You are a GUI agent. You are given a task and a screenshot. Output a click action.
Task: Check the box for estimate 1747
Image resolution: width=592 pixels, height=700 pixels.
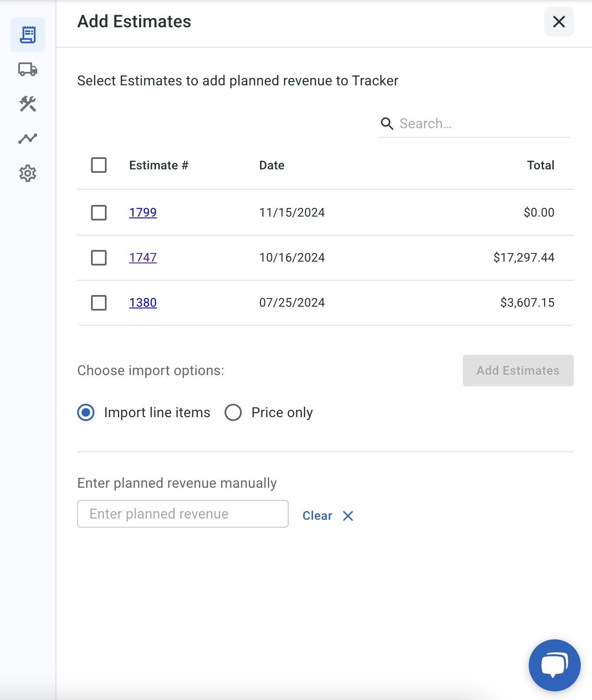(x=99, y=258)
